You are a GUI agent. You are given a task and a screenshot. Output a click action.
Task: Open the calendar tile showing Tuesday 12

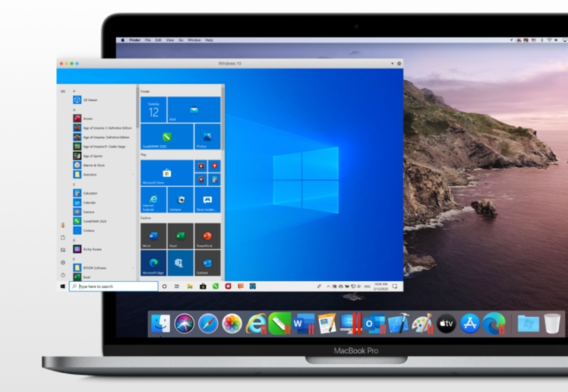(x=153, y=109)
